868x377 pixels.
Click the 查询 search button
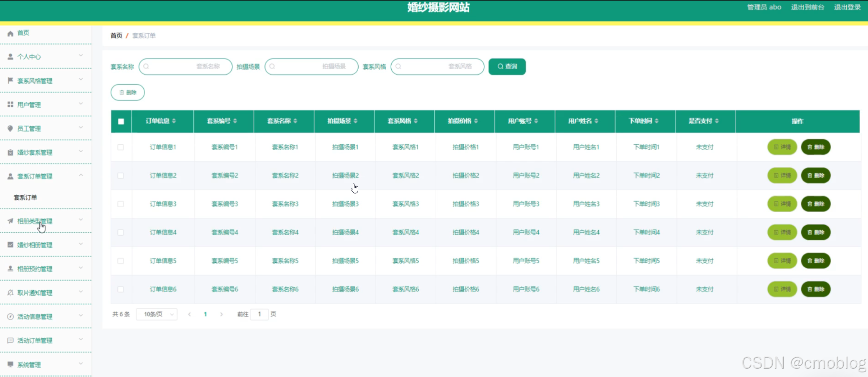[507, 66]
